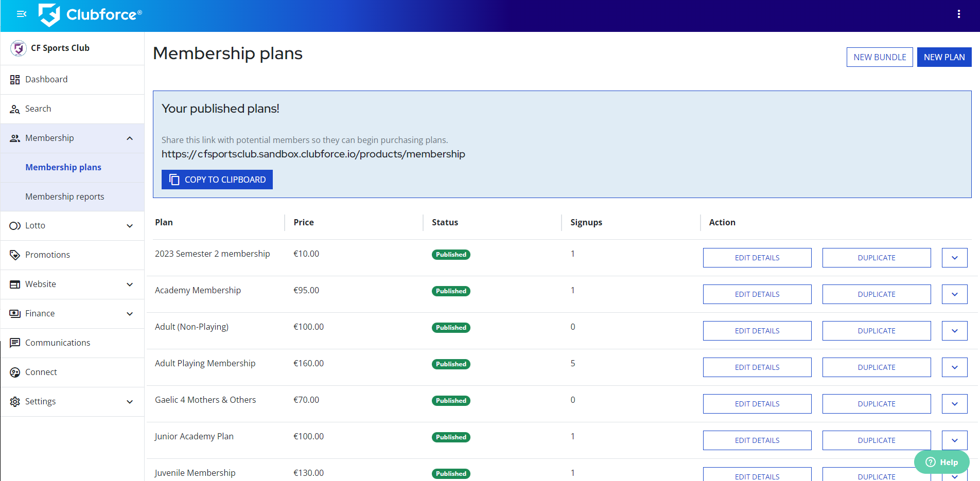Viewport: 980px width, 481px height.
Task: Expand the Website menu section
Action: [130, 284]
